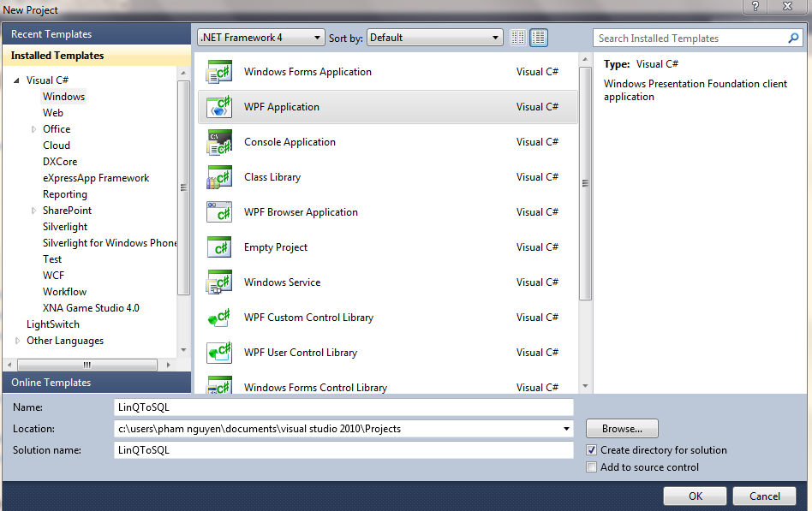Viewport: 812px width, 511px height.
Task: Open the Recent Templates section
Action: (51, 34)
